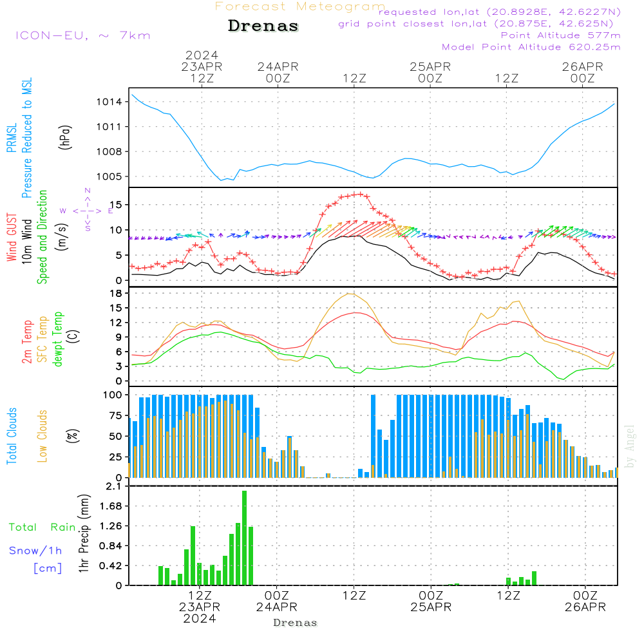Click the bottom axis '00Z 26APR' label

pos(585,601)
